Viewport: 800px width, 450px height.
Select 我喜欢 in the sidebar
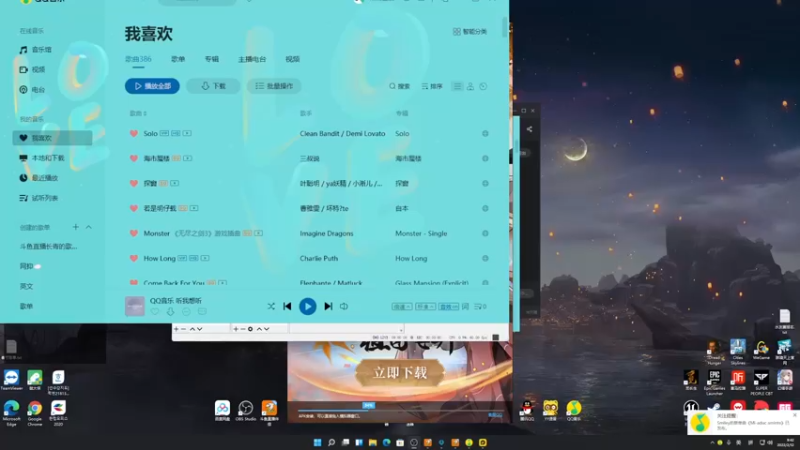(53, 138)
